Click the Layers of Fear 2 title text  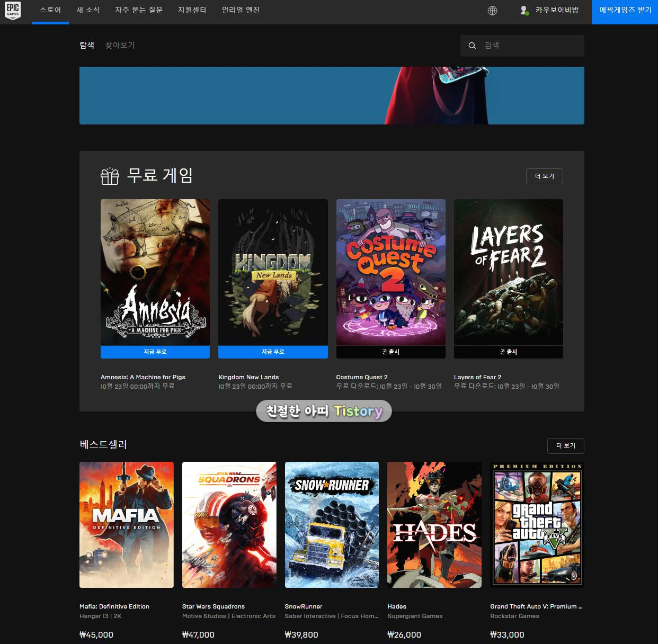click(x=477, y=377)
